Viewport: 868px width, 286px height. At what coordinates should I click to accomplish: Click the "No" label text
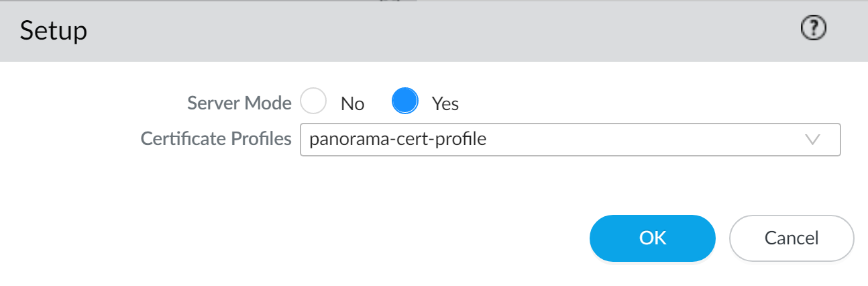pyautogui.click(x=352, y=104)
